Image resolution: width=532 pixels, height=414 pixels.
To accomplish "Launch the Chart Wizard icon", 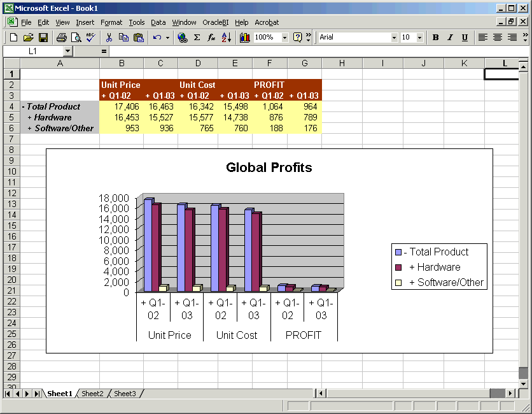I will point(244,38).
